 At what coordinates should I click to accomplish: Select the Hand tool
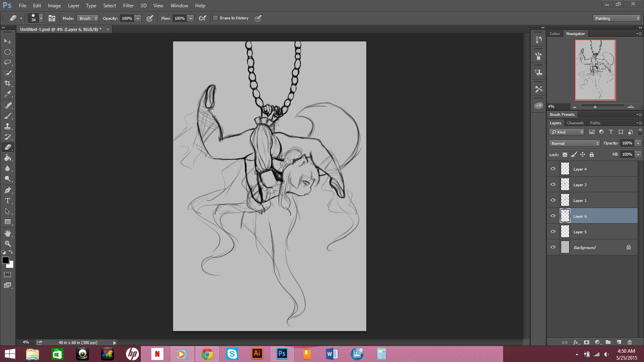point(8,233)
